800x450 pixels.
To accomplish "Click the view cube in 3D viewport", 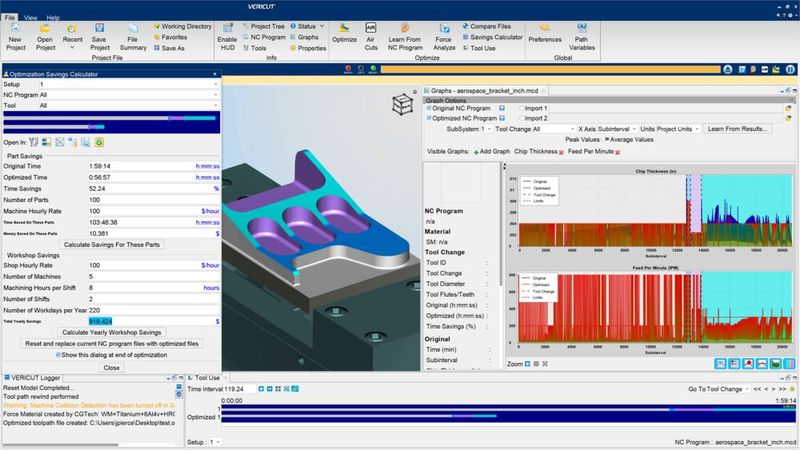I will tap(403, 104).
